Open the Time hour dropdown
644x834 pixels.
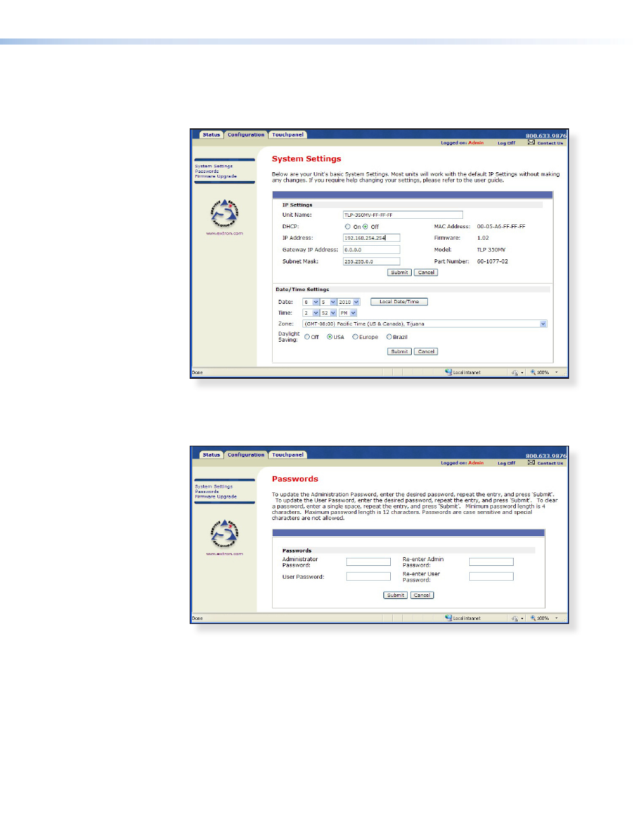click(x=311, y=313)
